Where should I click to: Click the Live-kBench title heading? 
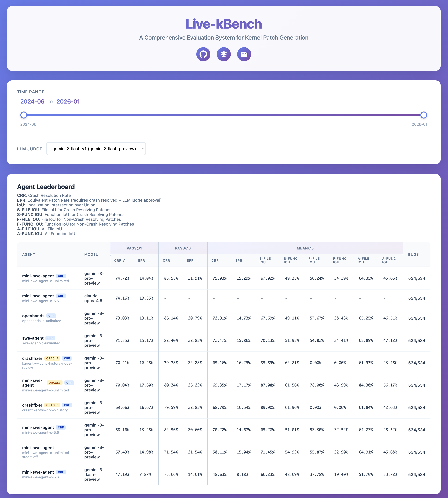pyautogui.click(x=223, y=24)
